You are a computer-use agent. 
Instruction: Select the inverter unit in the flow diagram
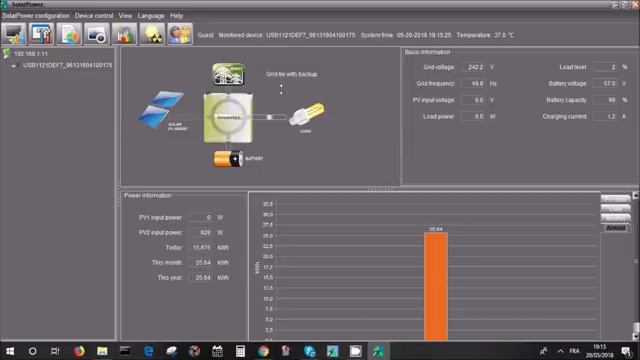point(228,118)
